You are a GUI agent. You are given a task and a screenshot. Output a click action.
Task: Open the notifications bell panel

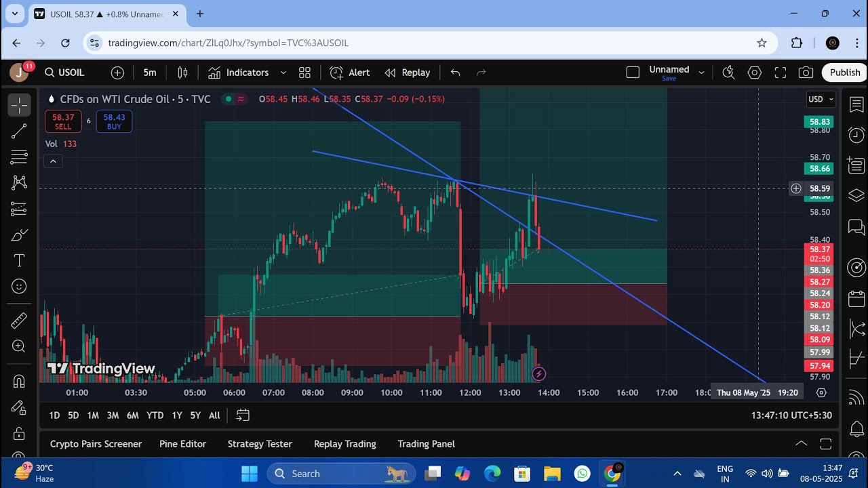click(856, 428)
